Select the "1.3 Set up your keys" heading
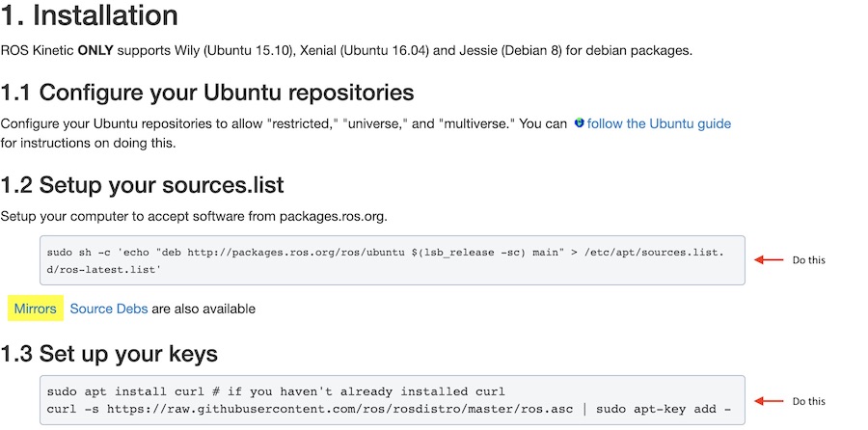This screenshot has height=430, width=868. [x=109, y=353]
